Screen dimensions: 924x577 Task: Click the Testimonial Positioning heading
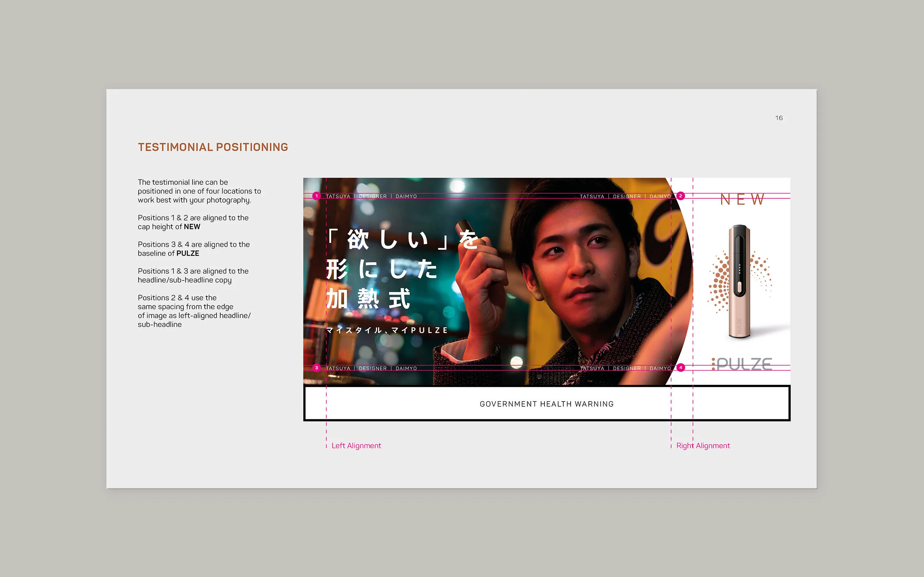coord(213,147)
